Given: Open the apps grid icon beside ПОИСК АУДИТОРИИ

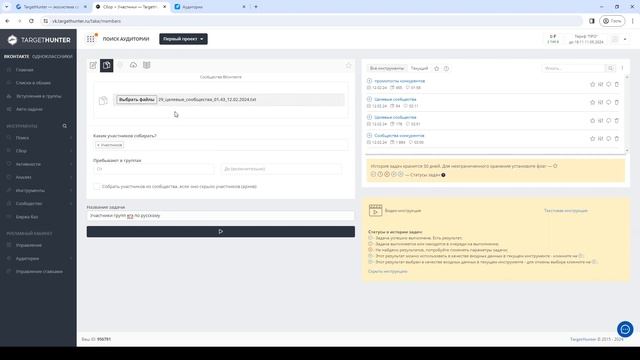Looking at the screenshot, I should (x=91, y=39).
